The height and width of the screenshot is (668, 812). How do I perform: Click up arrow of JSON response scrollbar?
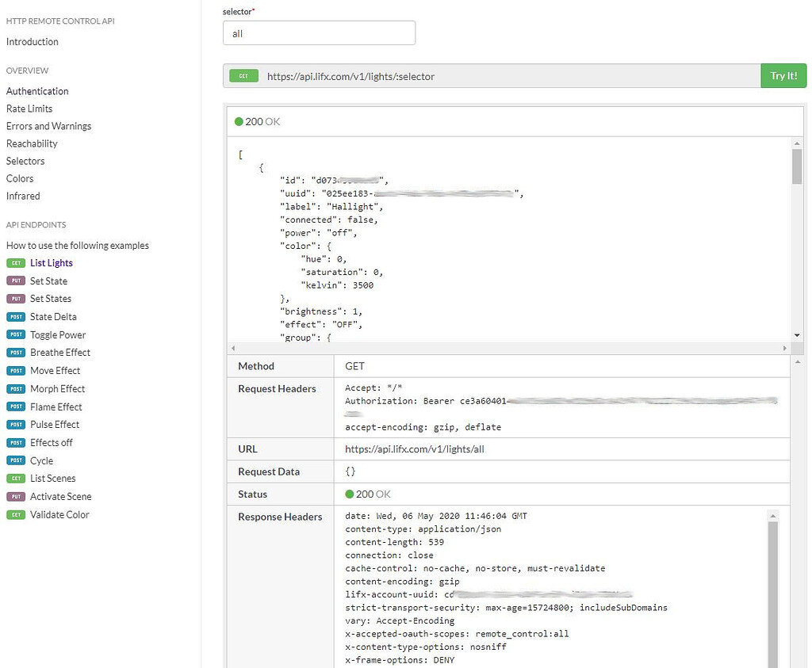coord(796,143)
